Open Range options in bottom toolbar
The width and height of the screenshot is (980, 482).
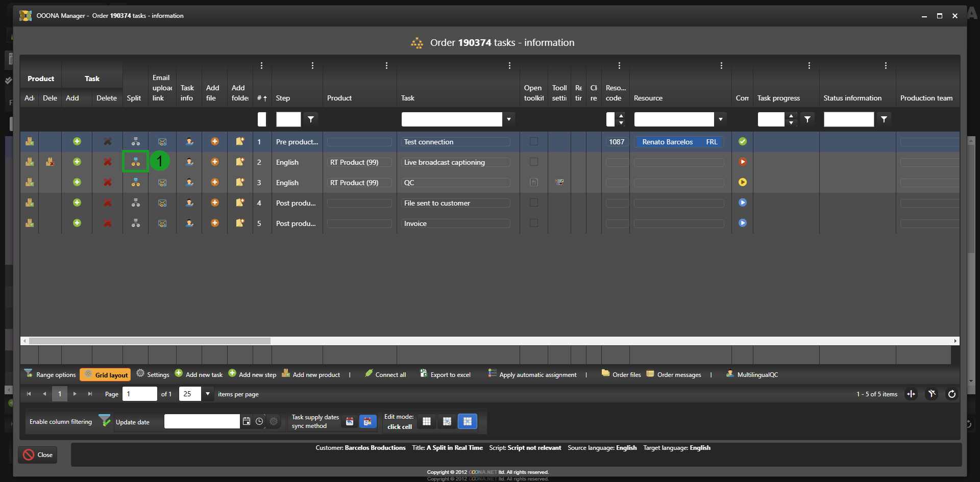point(50,375)
